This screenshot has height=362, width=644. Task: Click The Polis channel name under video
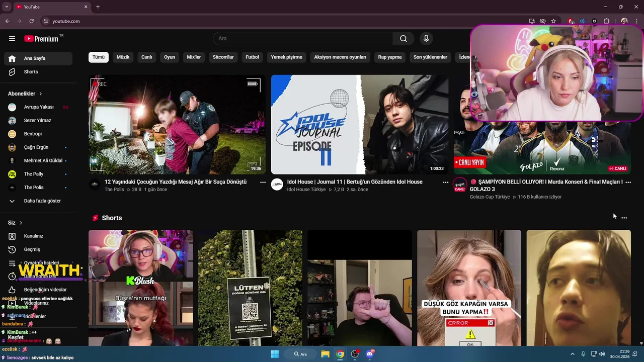(x=114, y=190)
